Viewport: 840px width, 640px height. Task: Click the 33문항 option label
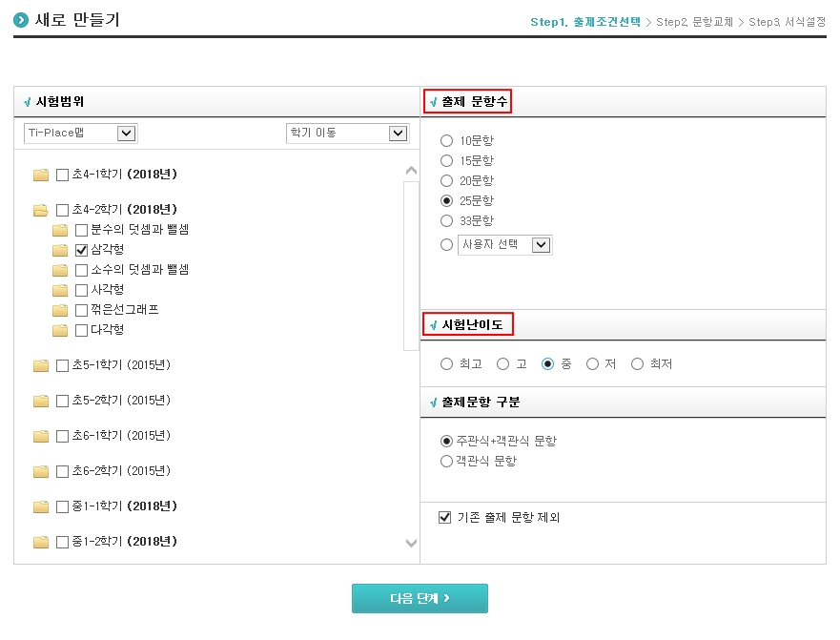(x=477, y=221)
